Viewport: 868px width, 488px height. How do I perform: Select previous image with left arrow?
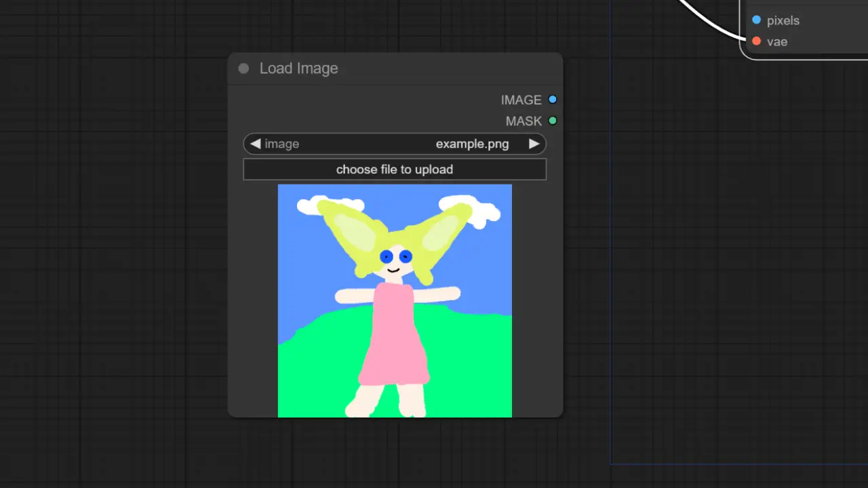point(255,144)
